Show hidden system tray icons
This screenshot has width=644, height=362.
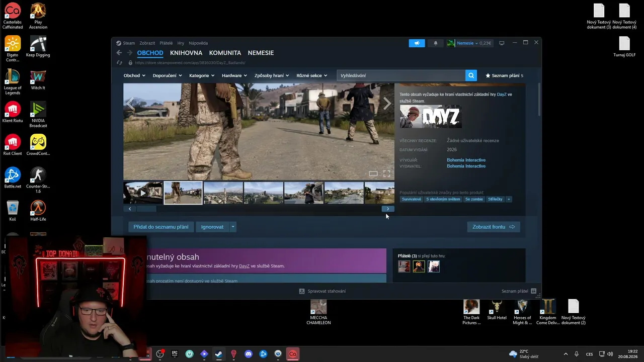(x=566, y=354)
